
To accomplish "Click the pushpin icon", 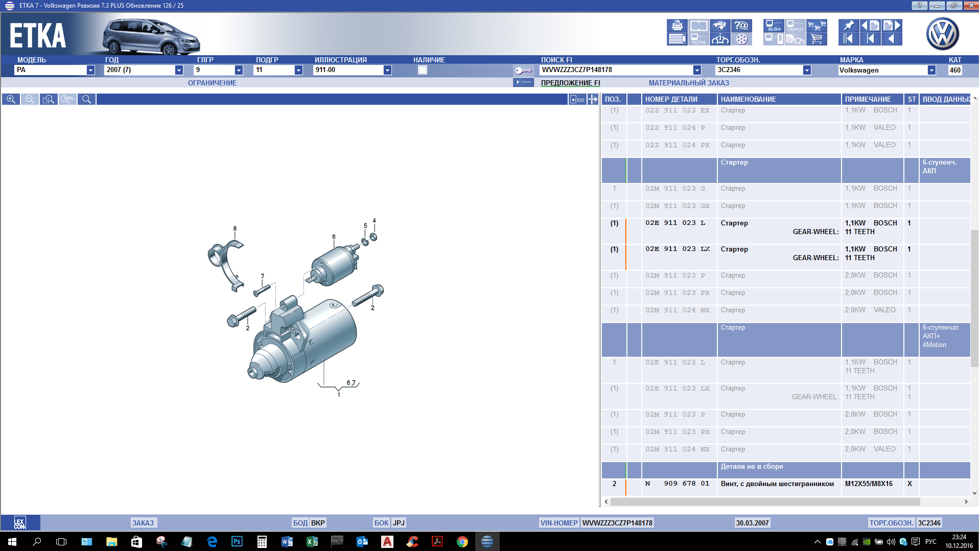I will click(848, 26).
